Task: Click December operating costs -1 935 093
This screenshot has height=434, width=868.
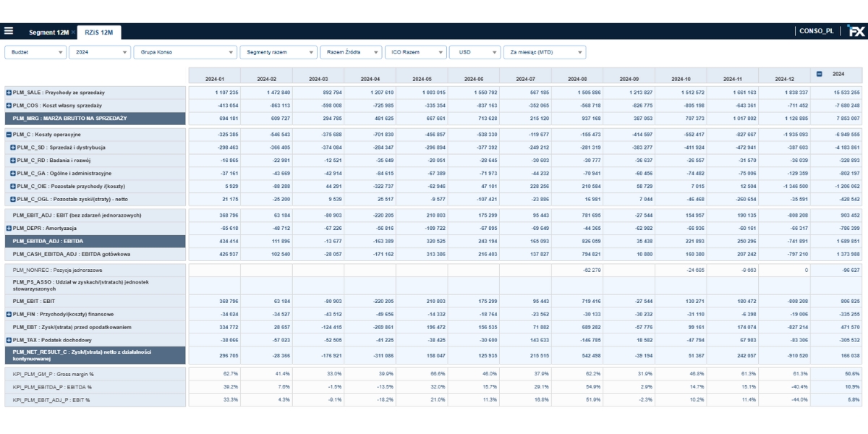Action: pyautogui.click(x=784, y=135)
